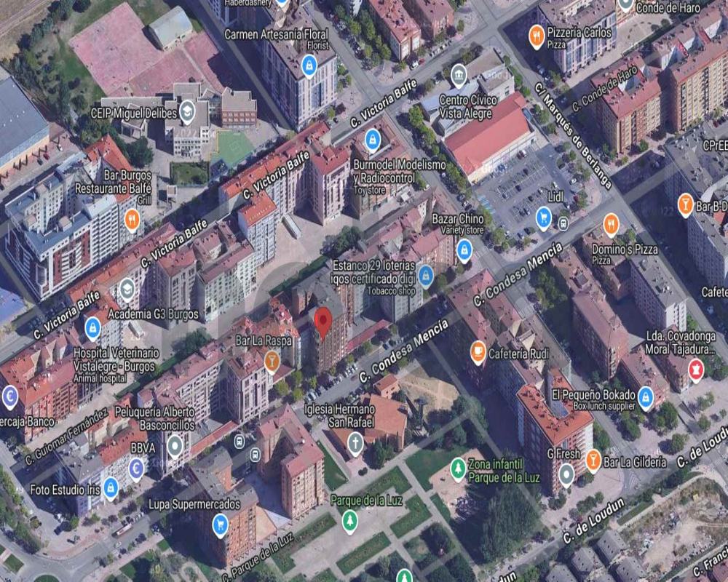Click the red dropped location pin
This screenshot has height=582, width=728.
tap(323, 322)
